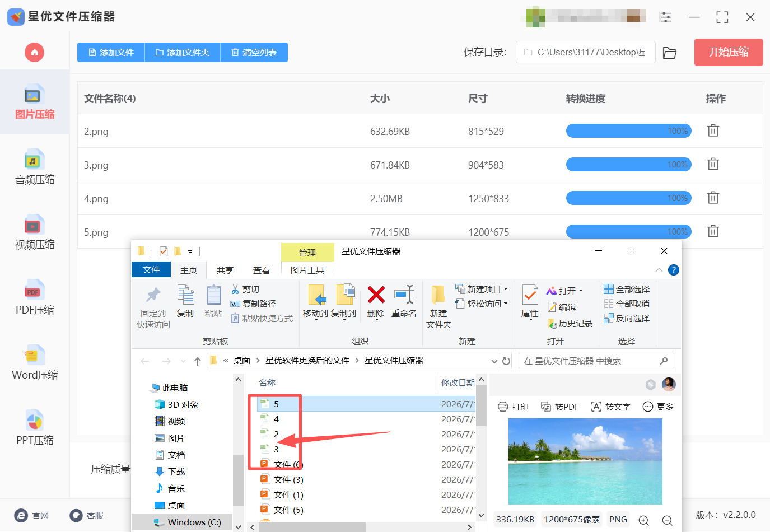The image size is (770, 532).
Task: Switch to 主页 ribbon tab
Action: click(189, 270)
